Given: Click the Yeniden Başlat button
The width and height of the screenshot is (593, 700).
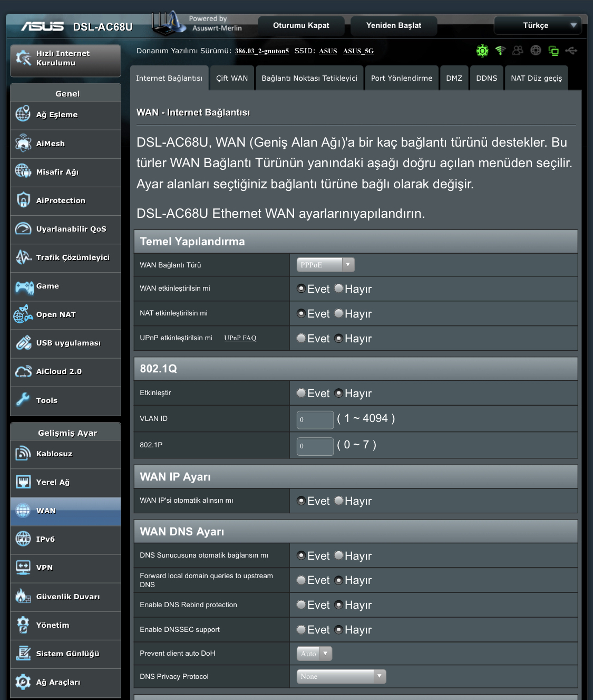Looking at the screenshot, I should coord(394,25).
